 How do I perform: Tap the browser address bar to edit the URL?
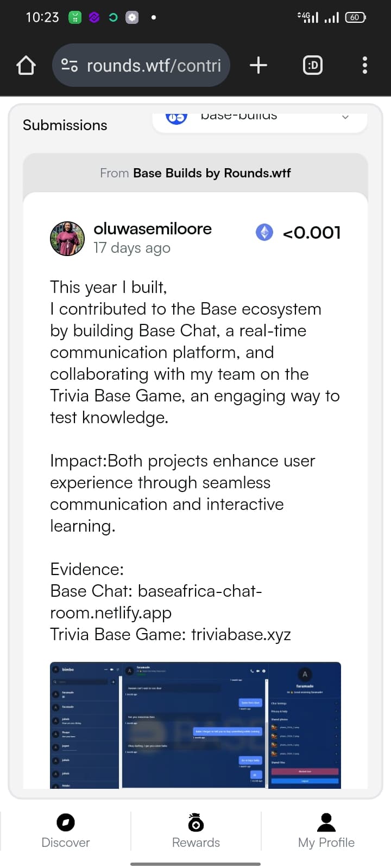coord(157,65)
